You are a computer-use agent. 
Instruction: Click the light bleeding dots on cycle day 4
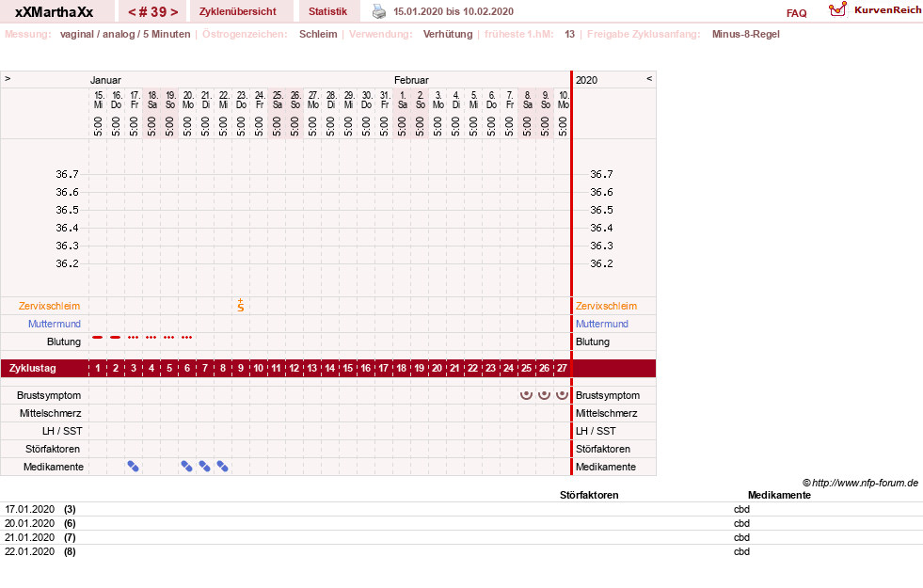pyautogui.click(x=151, y=337)
